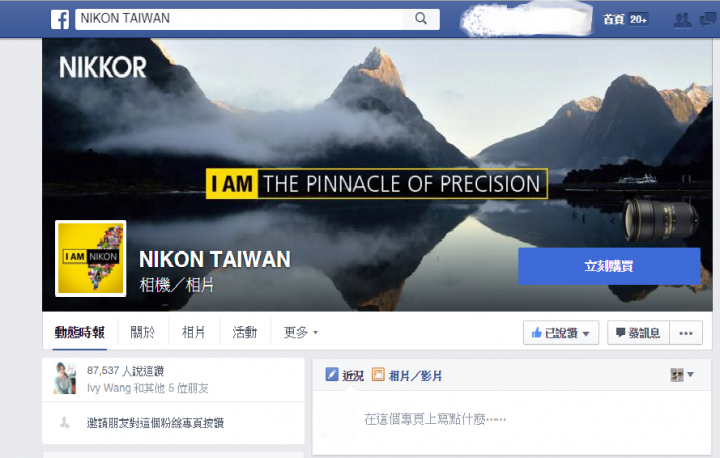Expand the 已說讚 dropdown arrow
This screenshot has height=458, width=720.
click(586, 334)
